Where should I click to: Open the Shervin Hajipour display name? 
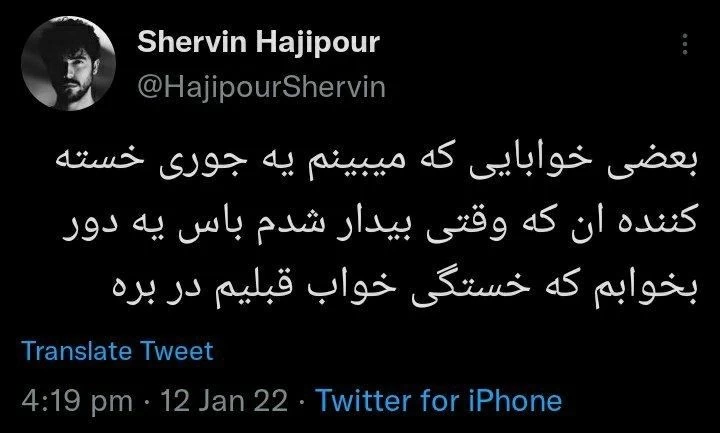coord(259,42)
